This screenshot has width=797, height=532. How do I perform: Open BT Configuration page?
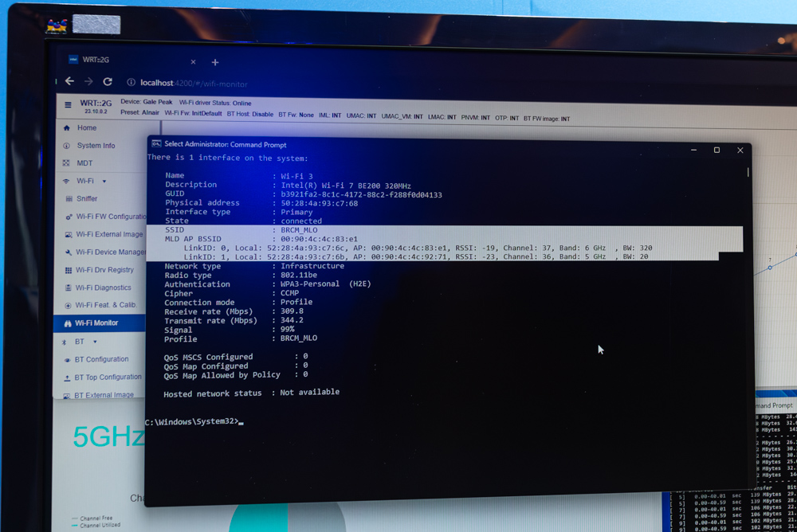tap(101, 359)
